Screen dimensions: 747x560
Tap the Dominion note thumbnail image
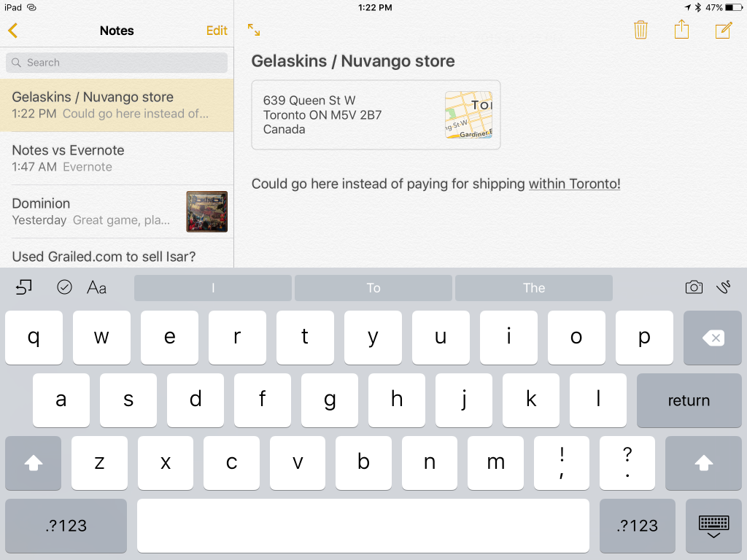(x=206, y=211)
